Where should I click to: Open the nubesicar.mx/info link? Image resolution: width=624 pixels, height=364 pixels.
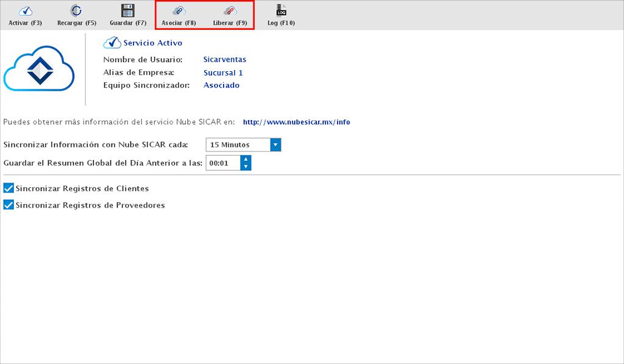pyautogui.click(x=296, y=122)
